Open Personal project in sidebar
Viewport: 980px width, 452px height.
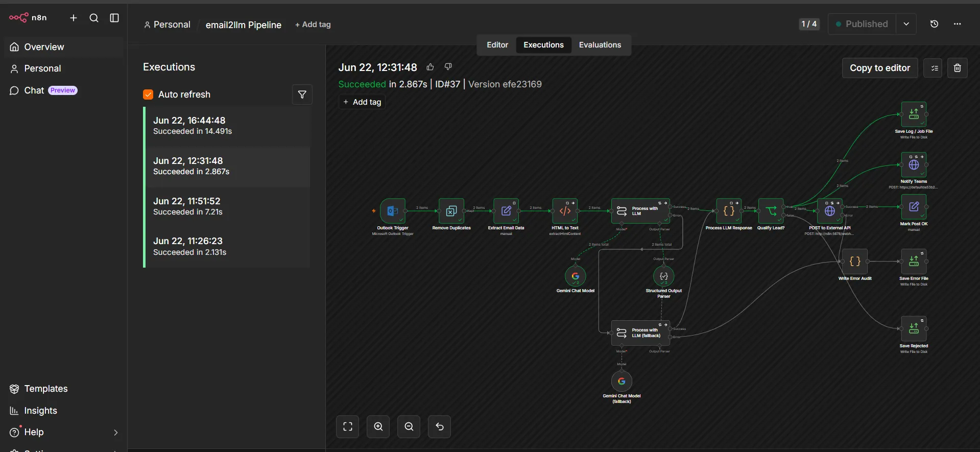point(64,68)
